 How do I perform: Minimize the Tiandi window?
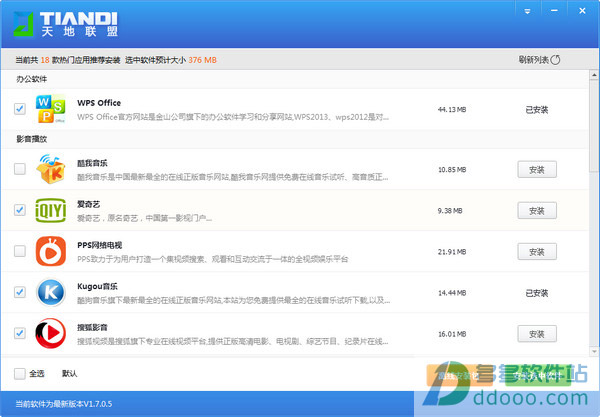[554, 11]
